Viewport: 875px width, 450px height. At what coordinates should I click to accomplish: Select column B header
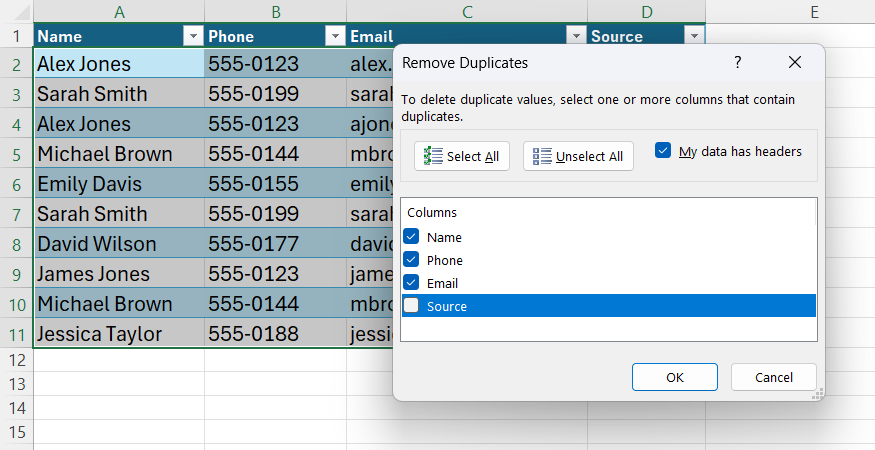(x=275, y=12)
